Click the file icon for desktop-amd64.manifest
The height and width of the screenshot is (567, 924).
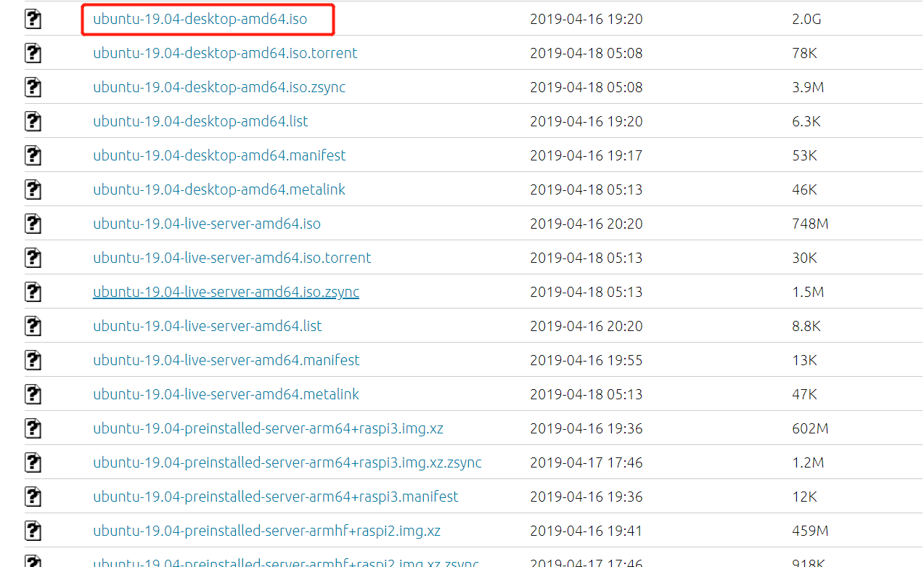point(33,156)
